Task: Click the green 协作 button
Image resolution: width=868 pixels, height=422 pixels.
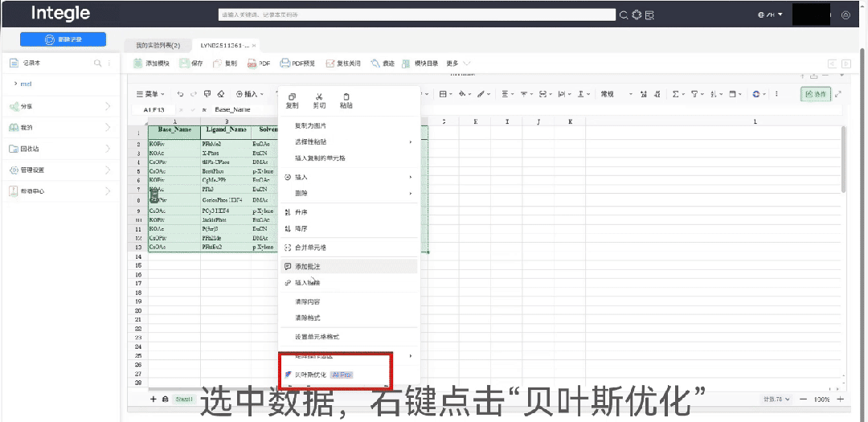Action: pyautogui.click(x=816, y=94)
